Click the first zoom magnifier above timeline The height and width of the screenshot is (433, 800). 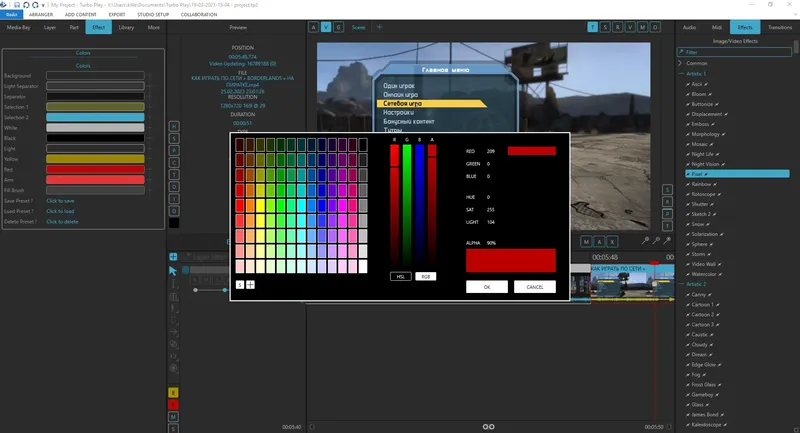(x=645, y=241)
